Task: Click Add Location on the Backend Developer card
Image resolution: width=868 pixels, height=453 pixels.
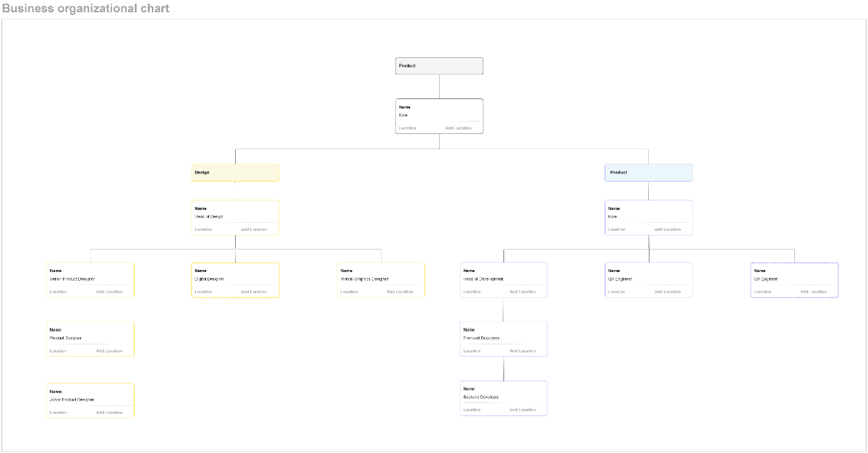Action: pos(522,410)
